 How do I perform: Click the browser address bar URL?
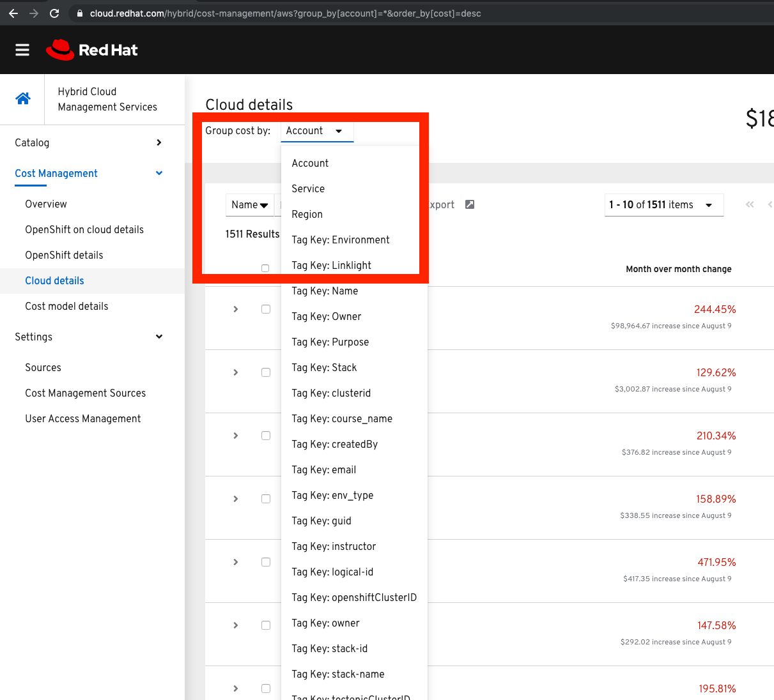[x=285, y=13]
